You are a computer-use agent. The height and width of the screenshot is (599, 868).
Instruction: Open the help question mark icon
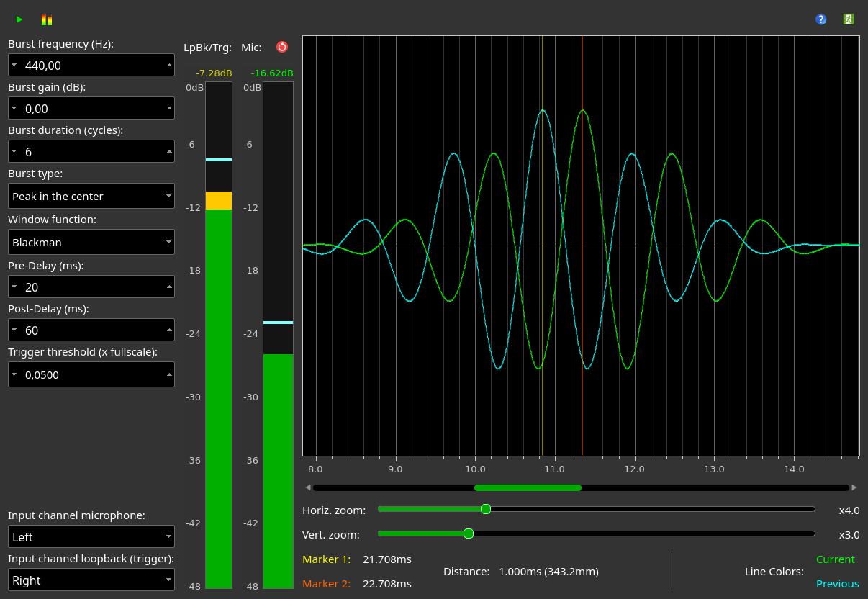[x=820, y=19]
